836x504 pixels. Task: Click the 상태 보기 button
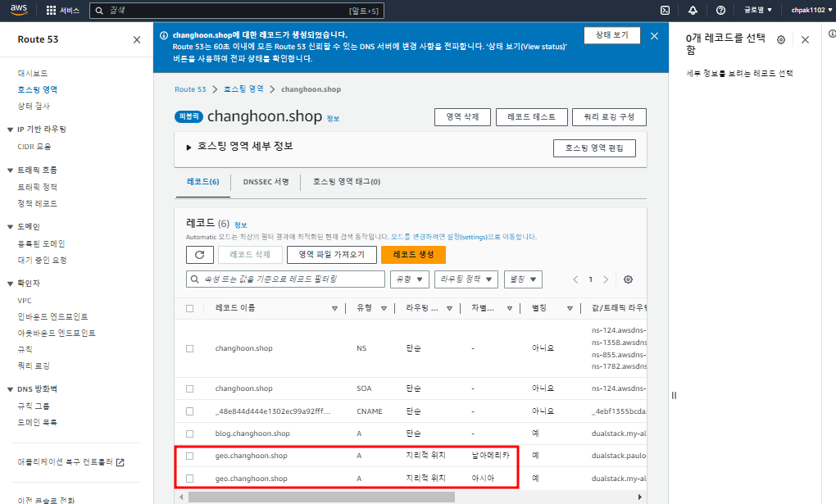click(612, 35)
